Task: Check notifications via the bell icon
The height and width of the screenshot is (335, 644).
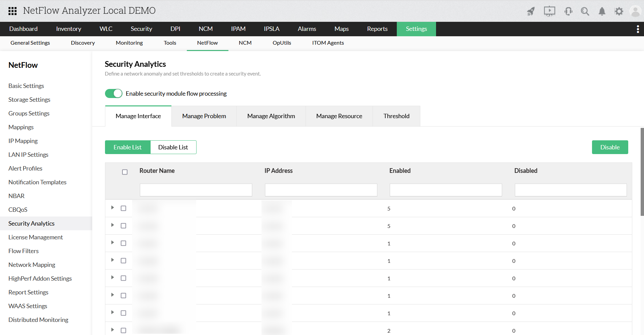Action: [x=602, y=11]
